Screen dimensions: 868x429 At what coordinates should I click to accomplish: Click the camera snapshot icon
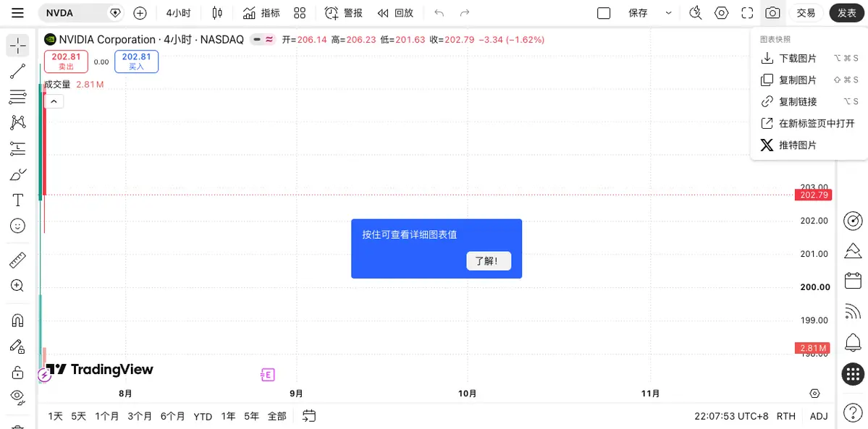[x=772, y=13]
